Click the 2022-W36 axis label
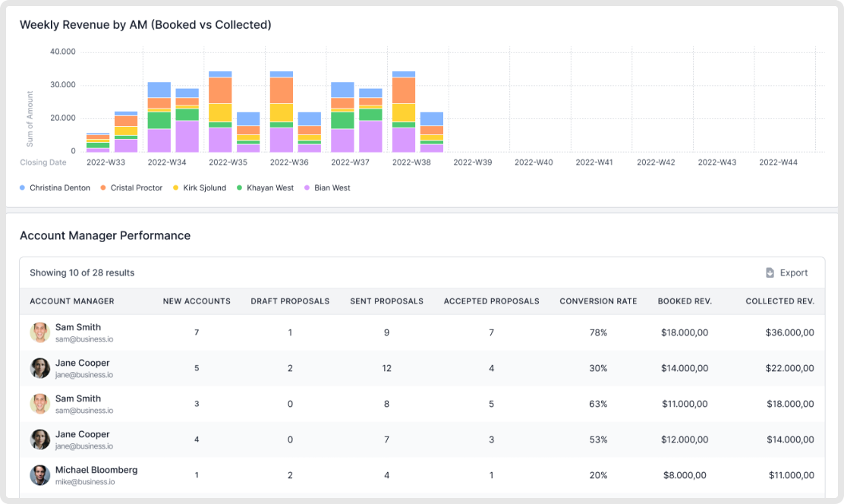Image resolution: width=844 pixels, height=504 pixels. click(x=290, y=162)
